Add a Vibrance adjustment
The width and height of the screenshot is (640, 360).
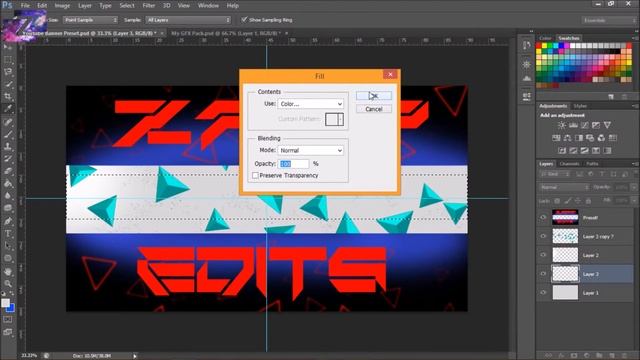click(x=607, y=125)
